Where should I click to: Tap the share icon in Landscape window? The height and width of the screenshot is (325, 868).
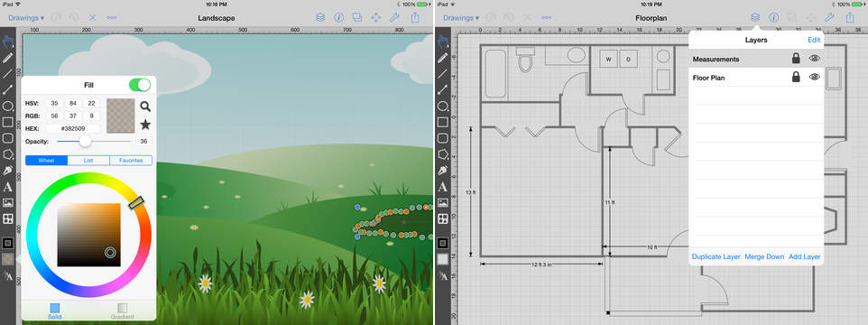tap(415, 17)
